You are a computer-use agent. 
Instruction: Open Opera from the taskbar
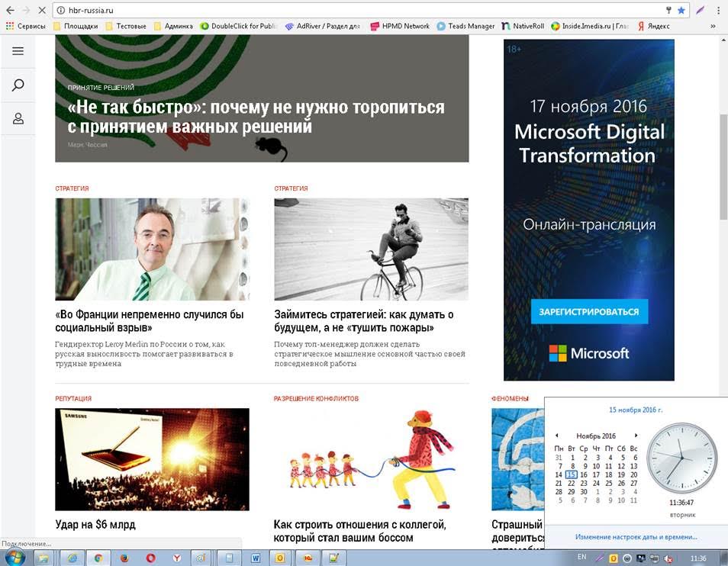[x=150, y=558]
